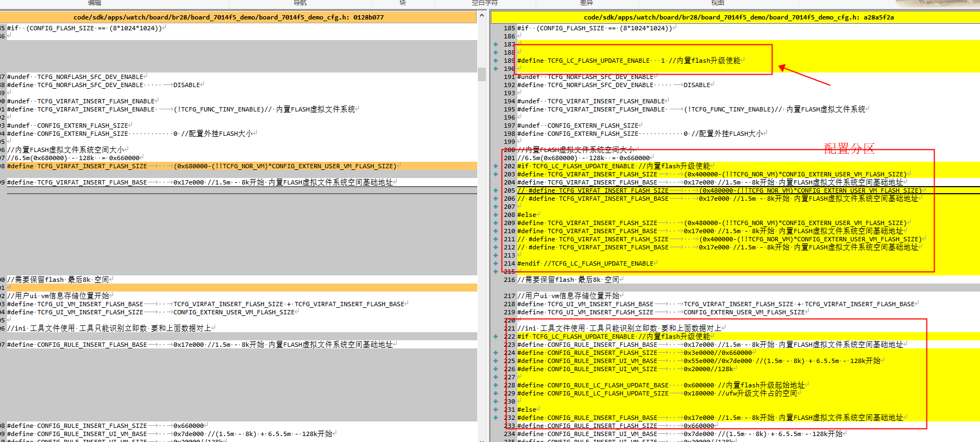
Task: Click CONFIG_RULE_INSERT_UI_VM_BASE define on line 225
Action: point(699,361)
